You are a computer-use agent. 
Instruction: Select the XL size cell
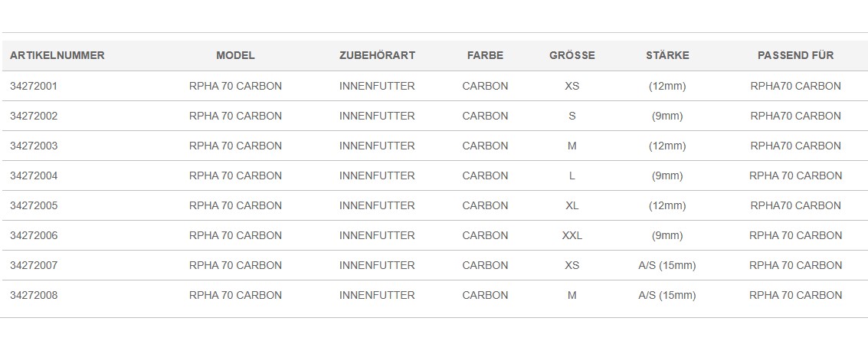click(572, 205)
